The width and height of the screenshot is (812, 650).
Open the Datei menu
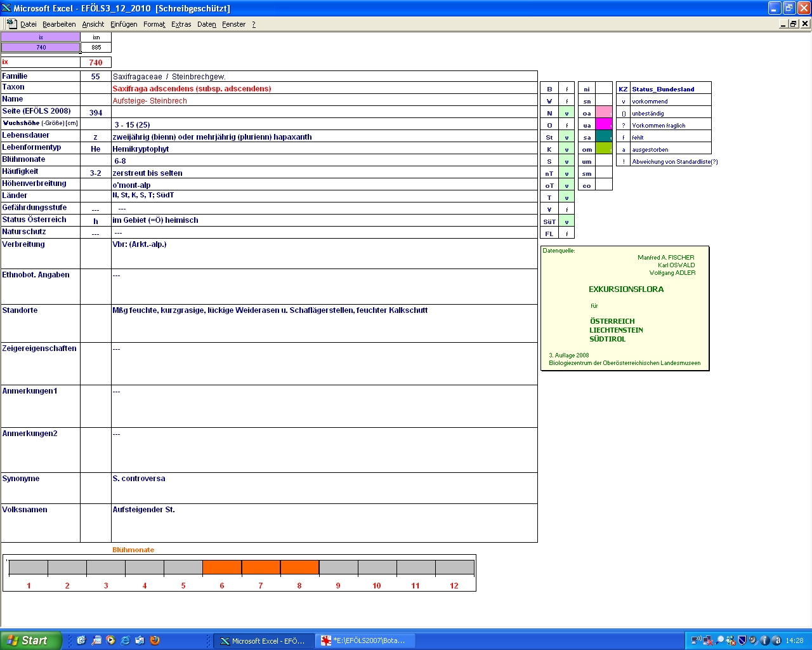click(29, 24)
